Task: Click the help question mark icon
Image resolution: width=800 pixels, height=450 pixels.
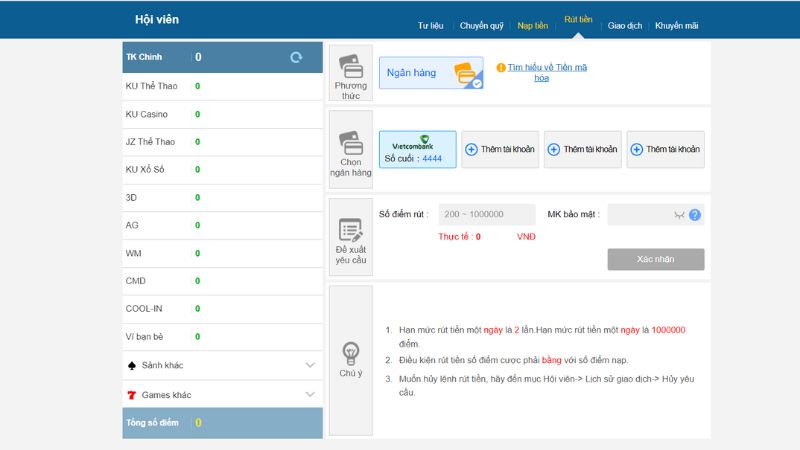Action: pyautogui.click(x=695, y=215)
